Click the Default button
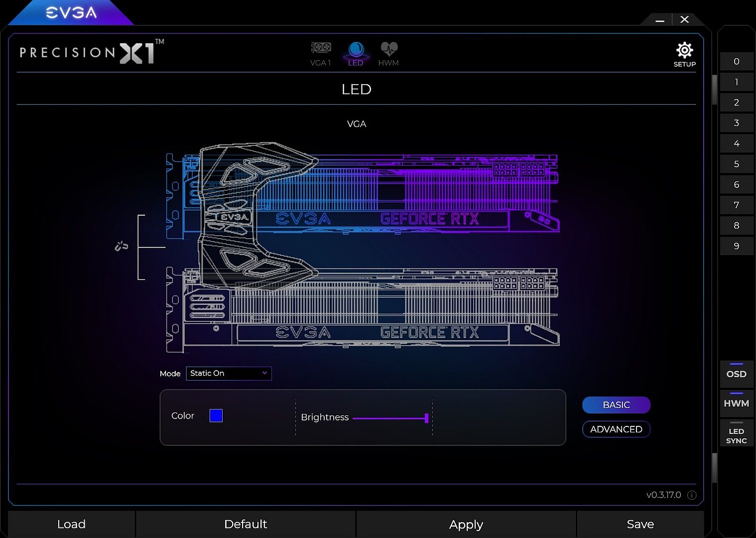 tap(246, 524)
